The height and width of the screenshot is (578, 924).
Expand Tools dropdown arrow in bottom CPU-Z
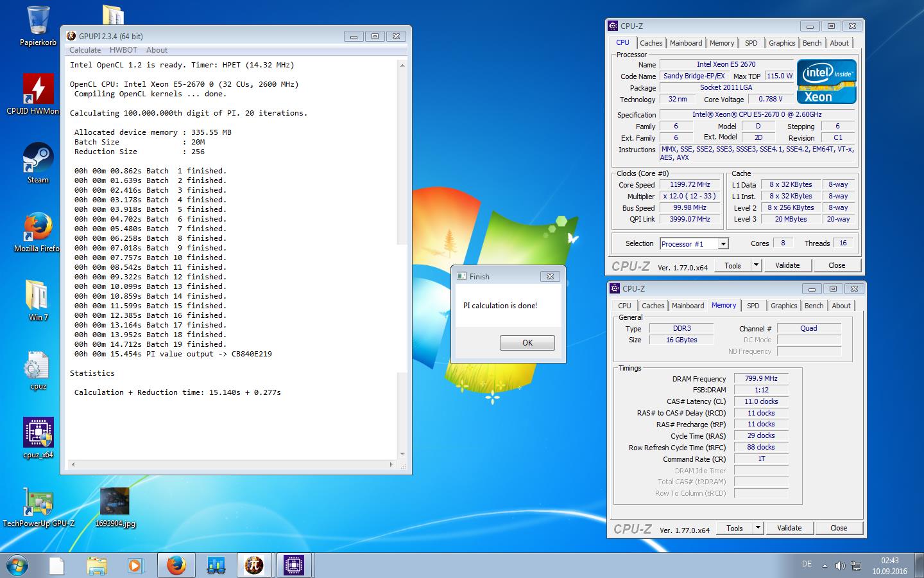click(758, 529)
